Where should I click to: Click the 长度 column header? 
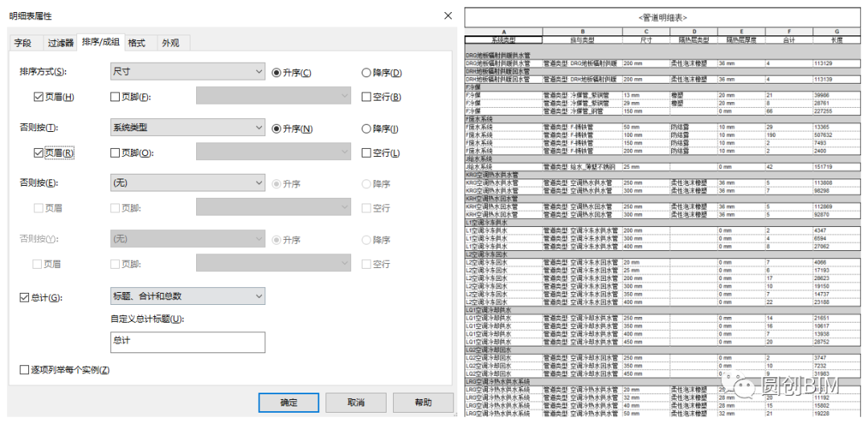pos(837,40)
